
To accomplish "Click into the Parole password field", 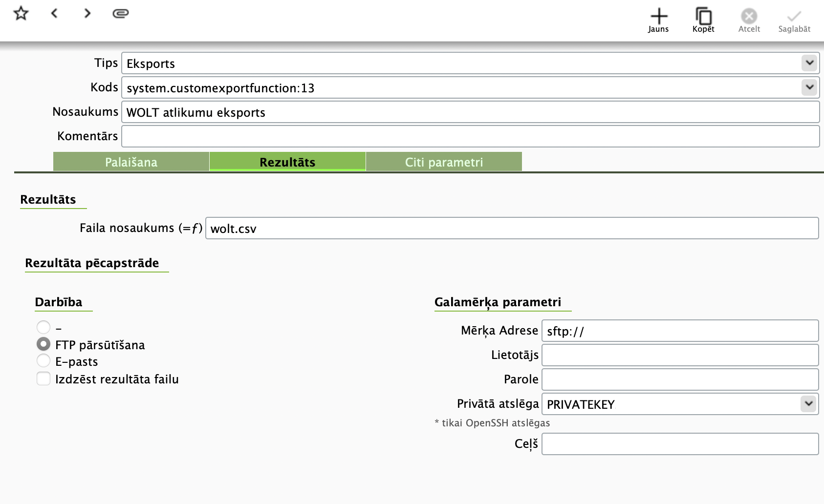I will [679, 379].
